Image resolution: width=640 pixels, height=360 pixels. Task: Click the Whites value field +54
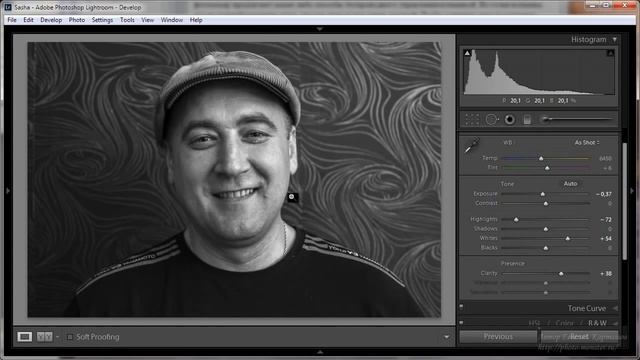606,238
